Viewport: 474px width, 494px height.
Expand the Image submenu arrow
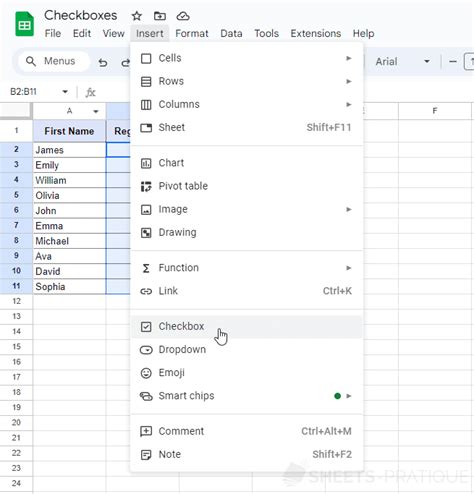click(349, 209)
